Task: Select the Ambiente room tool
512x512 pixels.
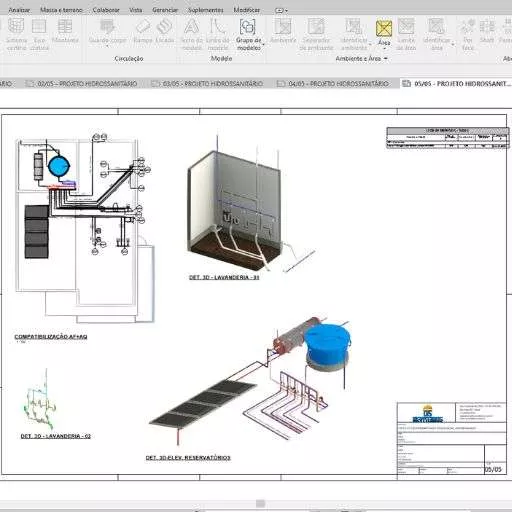Action: pos(283,31)
